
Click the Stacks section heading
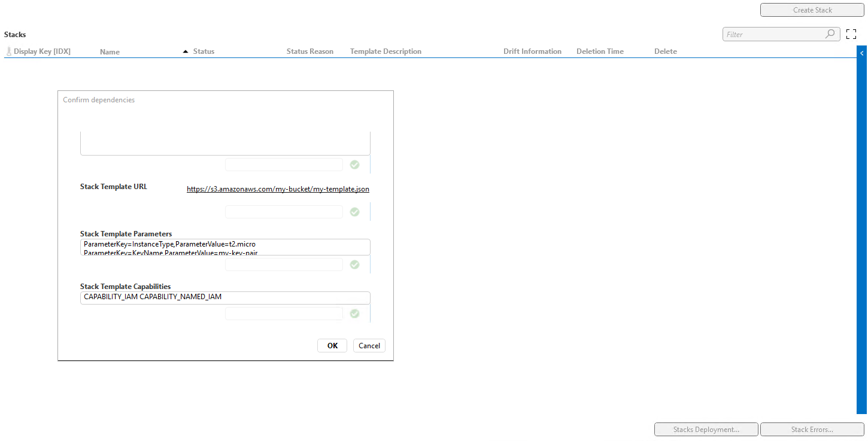[15, 35]
